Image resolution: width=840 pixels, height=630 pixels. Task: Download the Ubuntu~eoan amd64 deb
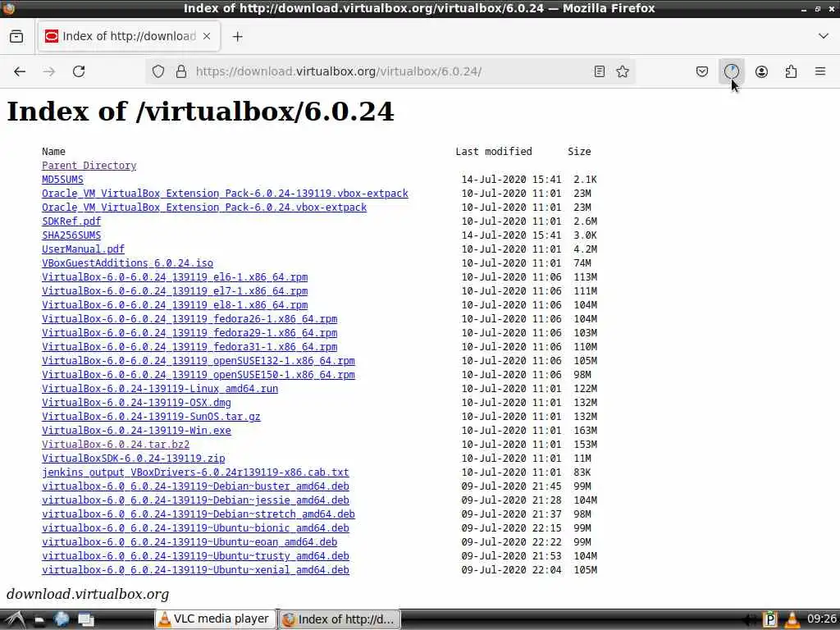189,541
